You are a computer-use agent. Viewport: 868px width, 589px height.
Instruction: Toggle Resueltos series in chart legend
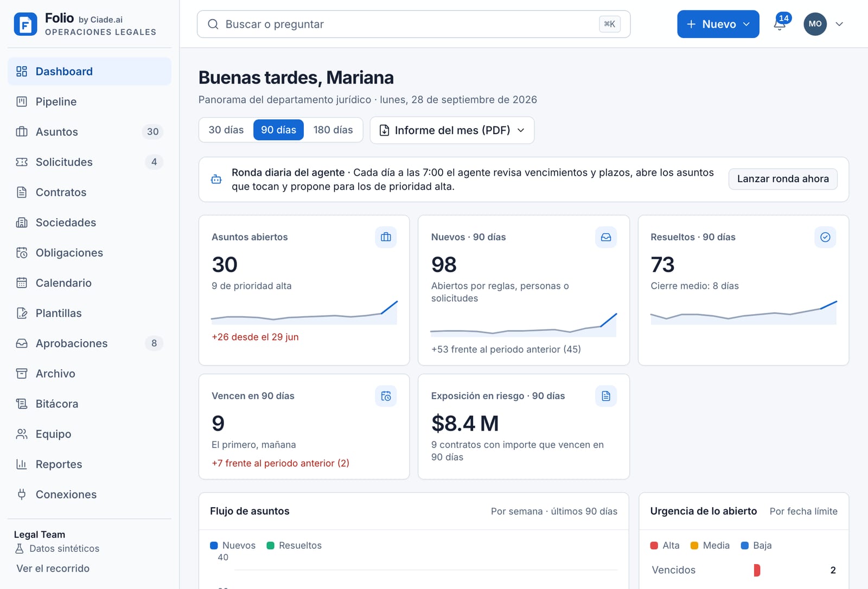click(x=294, y=545)
